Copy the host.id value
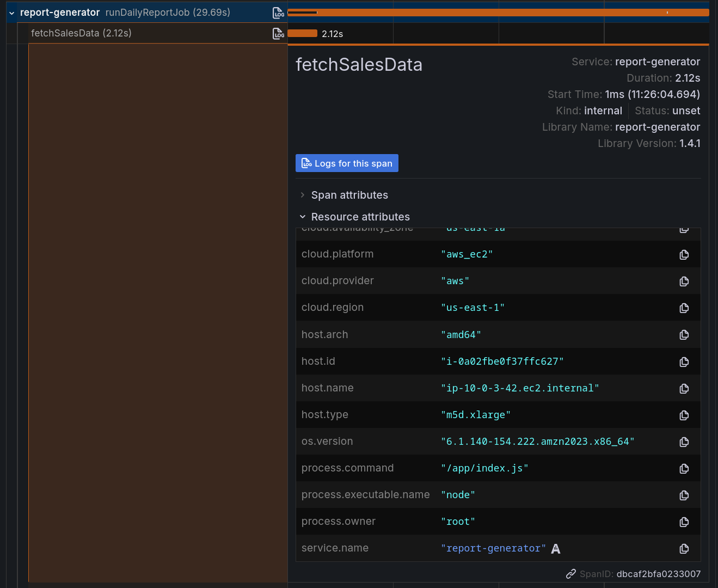 684,362
